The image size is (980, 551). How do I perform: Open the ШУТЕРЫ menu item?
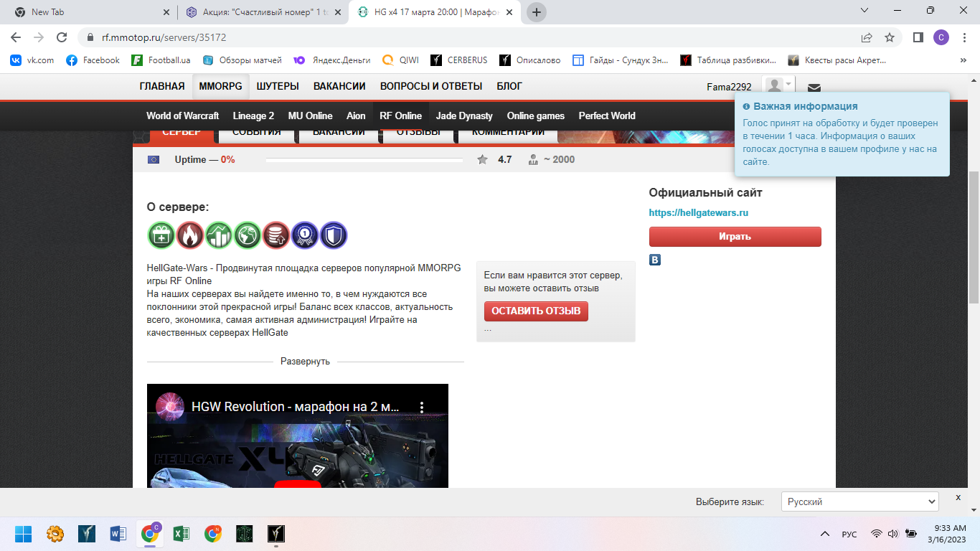pyautogui.click(x=278, y=86)
